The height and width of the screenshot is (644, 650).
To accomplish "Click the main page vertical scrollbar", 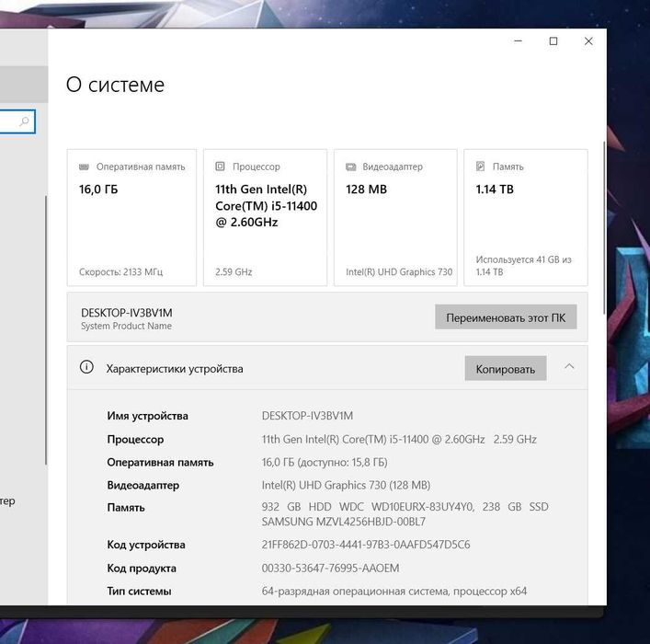I will [x=604, y=228].
